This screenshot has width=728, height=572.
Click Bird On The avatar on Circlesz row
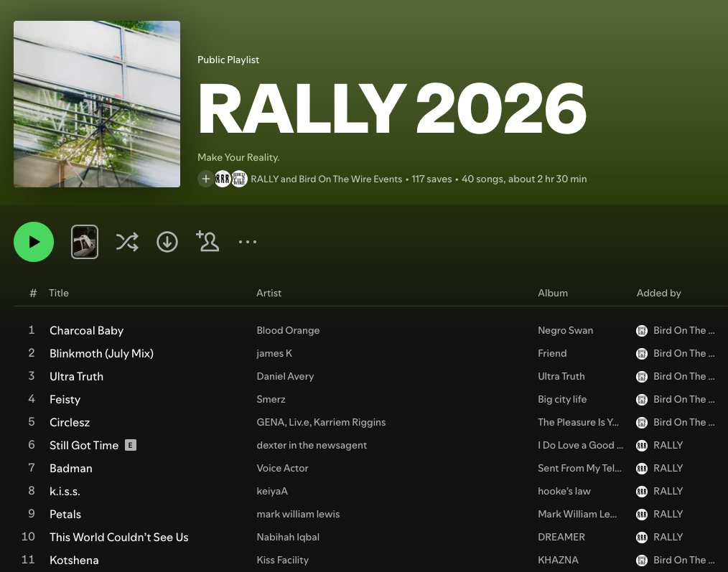(642, 423)
